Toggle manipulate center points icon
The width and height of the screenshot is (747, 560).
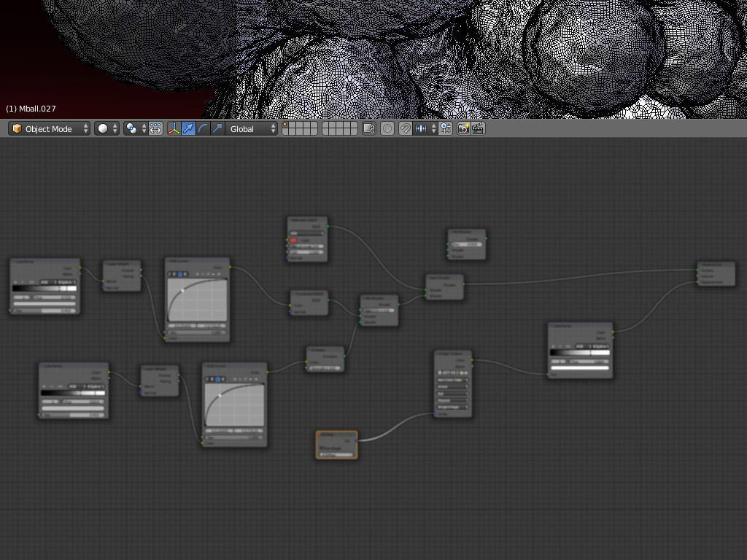156,128
